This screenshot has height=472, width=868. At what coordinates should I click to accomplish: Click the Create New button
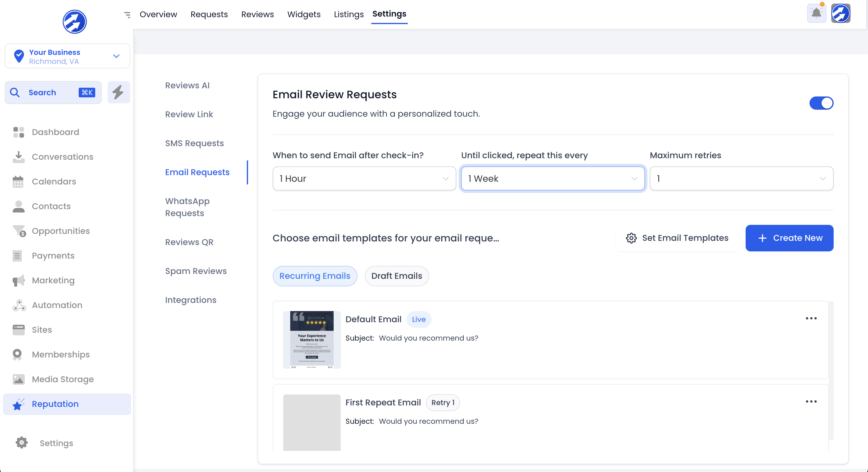pos(789,238)
